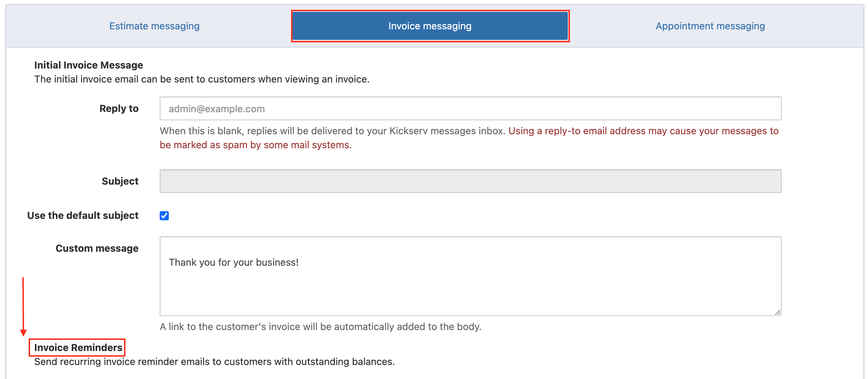This screenshot has width=868, height=379.
Task: Click the Reply to email field
Action: pos(470,109)
